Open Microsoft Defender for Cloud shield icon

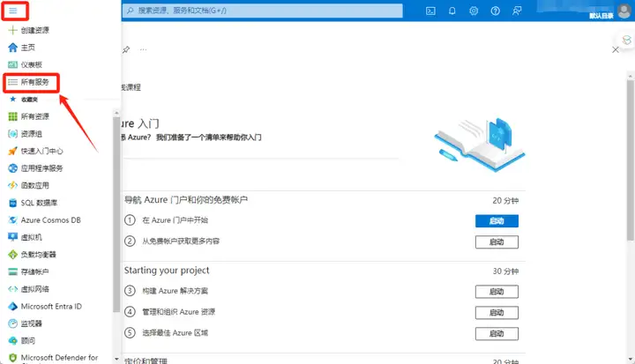click(x=13, y=358)
